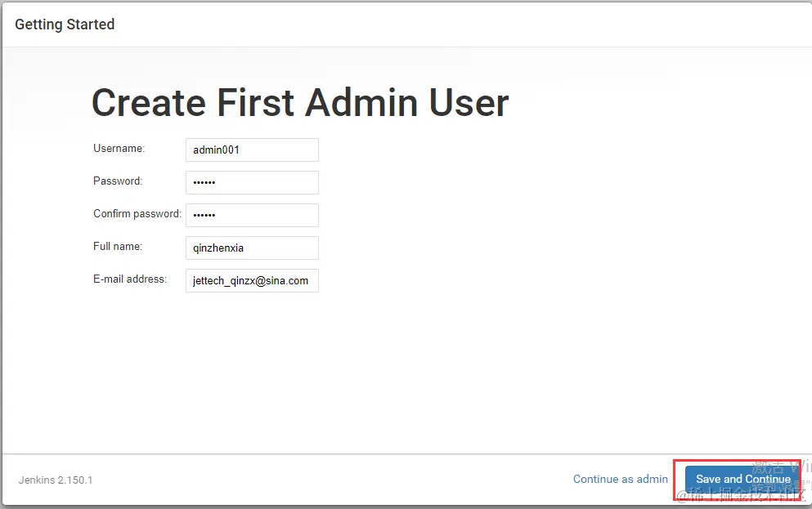Image resolution: width=812 pixels, height=509 pixels.
Task: Click the Confirm password: label
Action: pyautogui.click(x=137, y=213)
